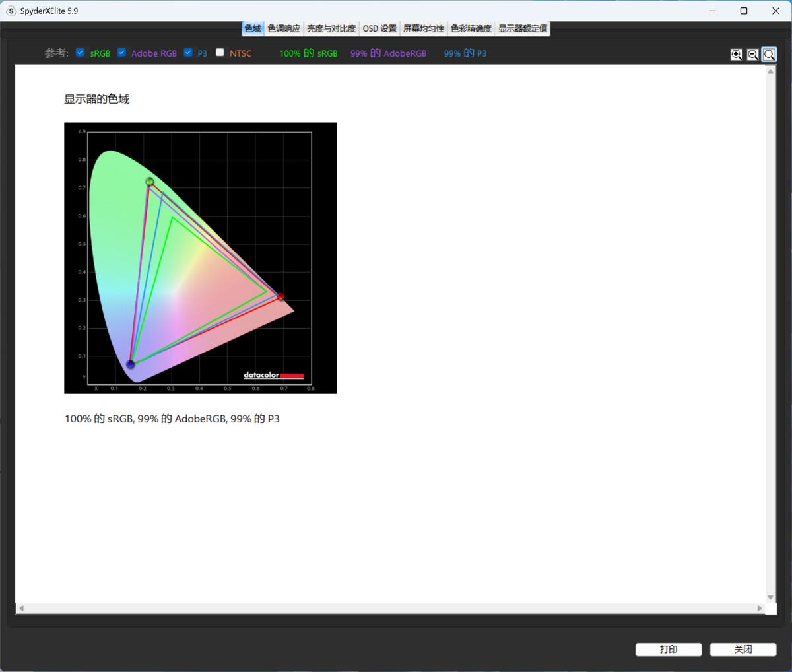792x672 pixels.
Task: Open the 亮度与对比度 tab
Action: (331, 28)
